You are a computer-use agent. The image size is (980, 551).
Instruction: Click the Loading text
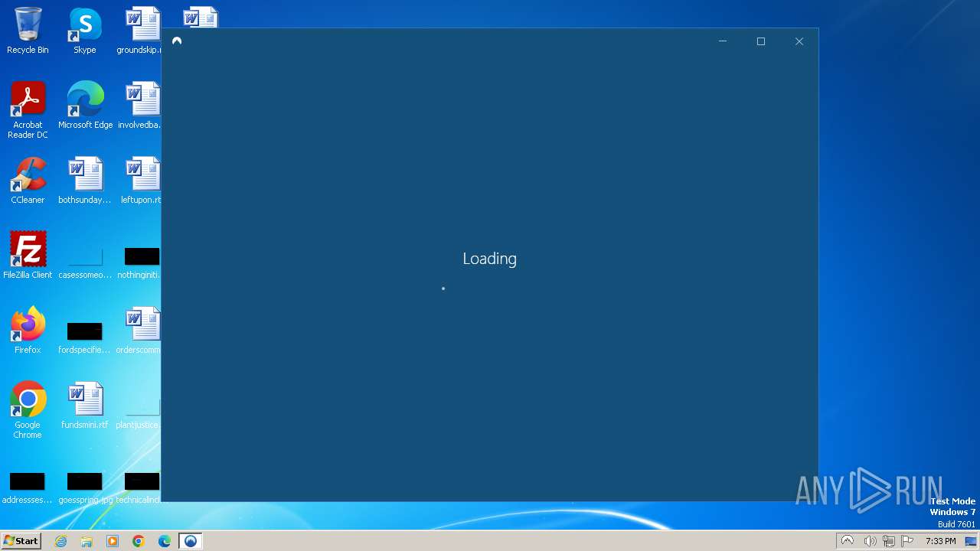[490, 259]
